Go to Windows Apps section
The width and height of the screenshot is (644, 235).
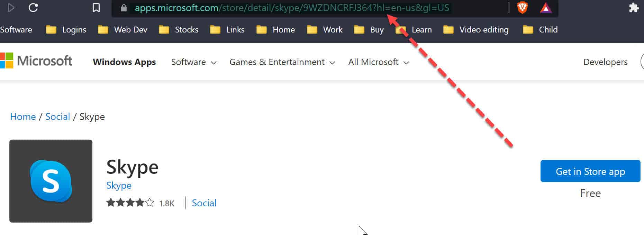coord(124,62)
